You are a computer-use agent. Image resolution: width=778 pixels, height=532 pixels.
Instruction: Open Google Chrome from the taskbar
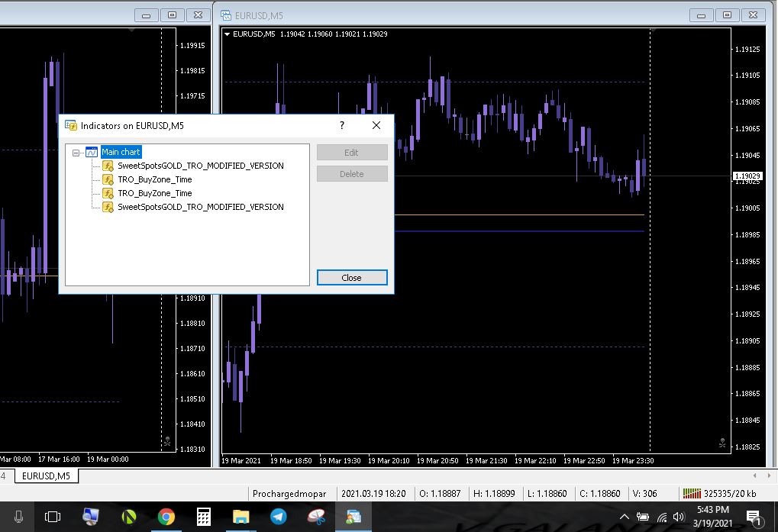tap(166, 517)
